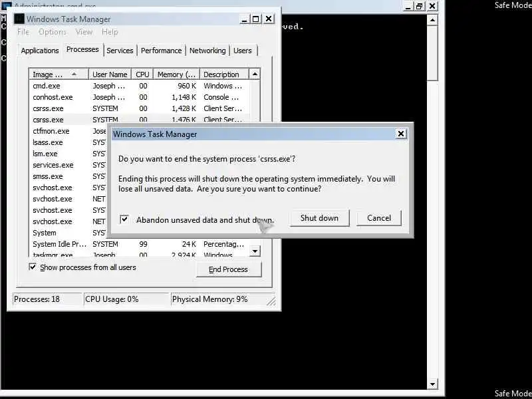Switch to the Performance tab

coord(161,51)
